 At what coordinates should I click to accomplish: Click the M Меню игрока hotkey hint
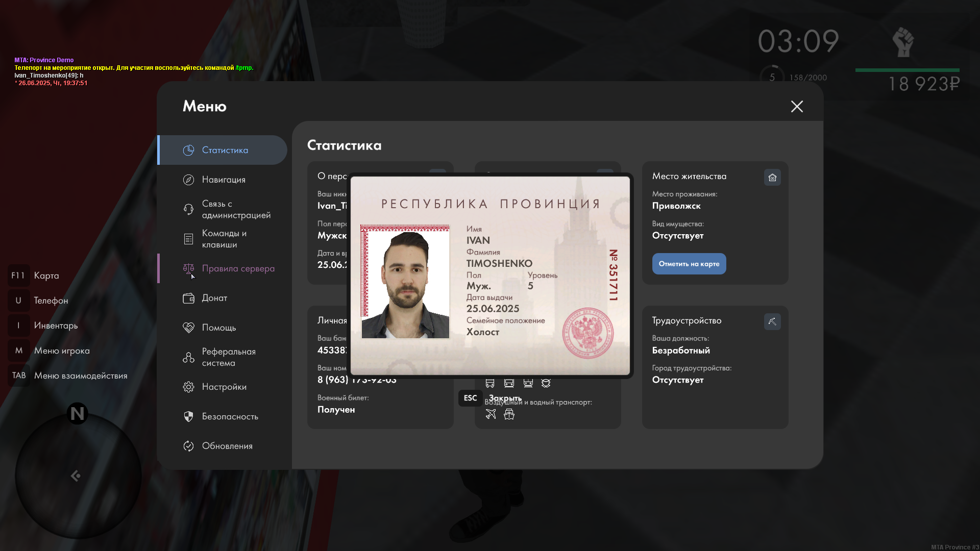[49, 350]
